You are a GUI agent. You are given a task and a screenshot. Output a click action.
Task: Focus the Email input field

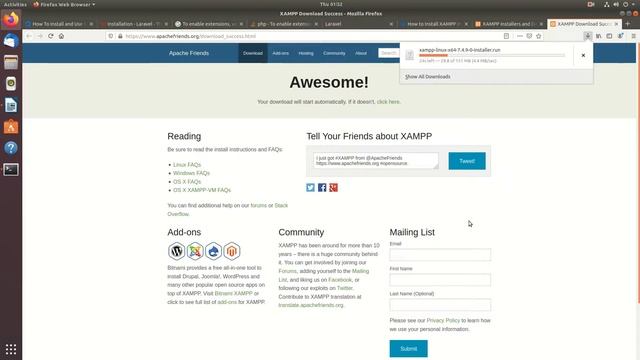(440, 255)
